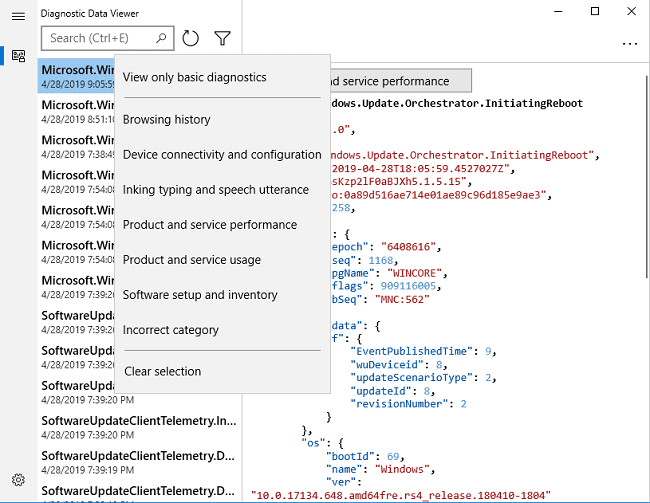The image size is (650, 503).
Task: Click the "updateScenarioType" JSON key
Action: [x=411, y=378]
